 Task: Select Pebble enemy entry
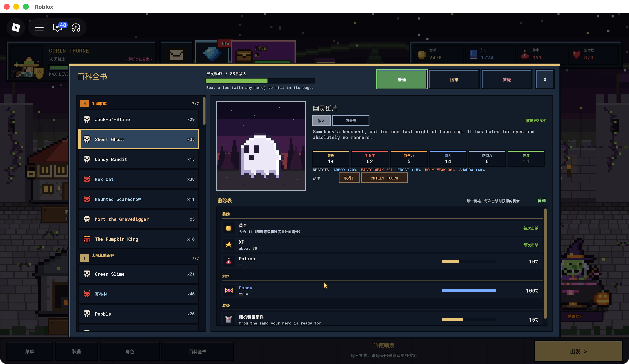pos(139,314)
